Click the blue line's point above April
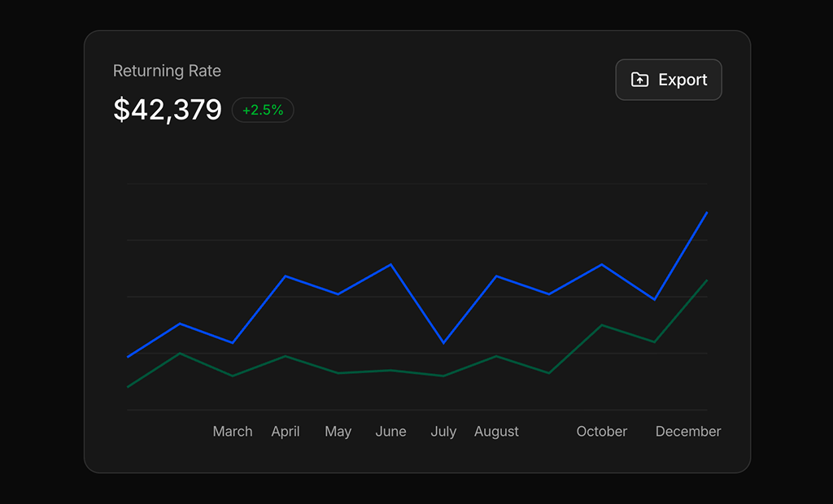This screenshot has height=504, width=833. coord(286,276)
